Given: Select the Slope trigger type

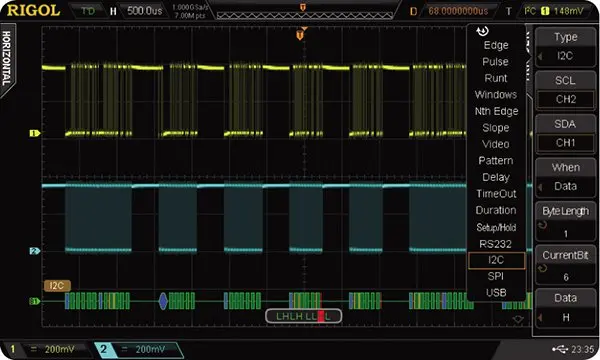Looking at the screenshot, I should (496, 128).
